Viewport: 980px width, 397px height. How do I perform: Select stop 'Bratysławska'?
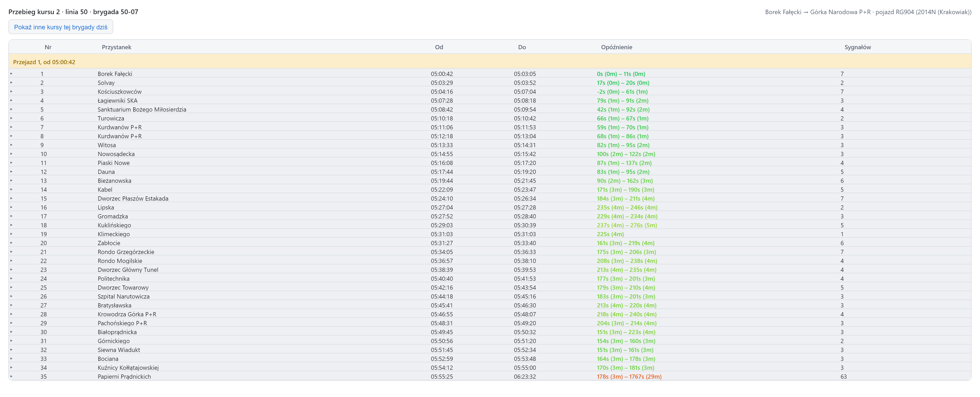pyautogui.click(x=115, y=305)
